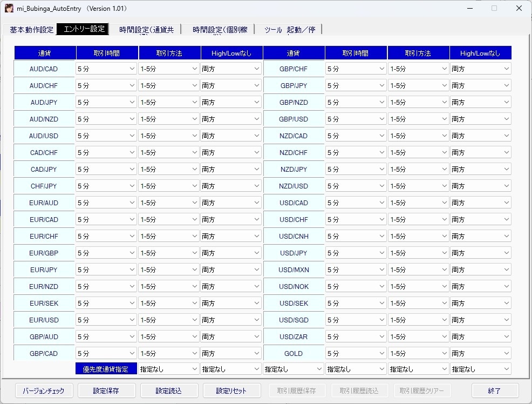Expand the GBP/CAD 取引方法 dropdown
This screenshot has height=404, width=532.
(x=169, y=353)
